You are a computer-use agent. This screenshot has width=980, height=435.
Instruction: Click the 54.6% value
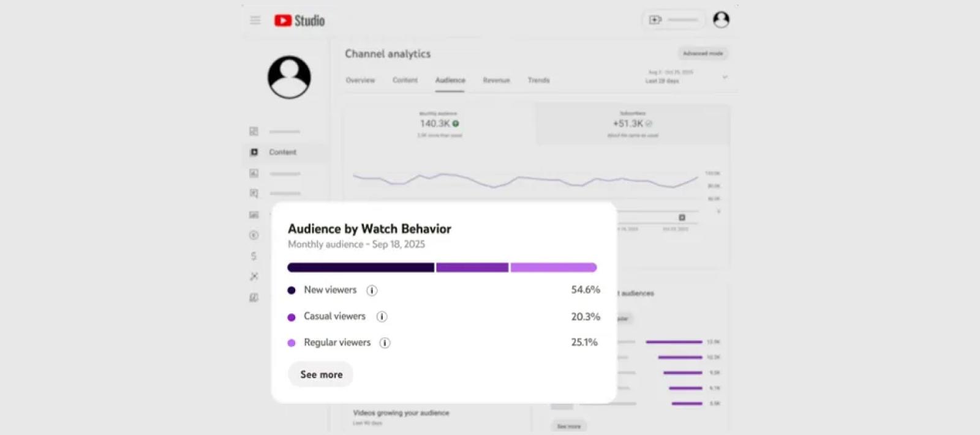pos(586,290)
